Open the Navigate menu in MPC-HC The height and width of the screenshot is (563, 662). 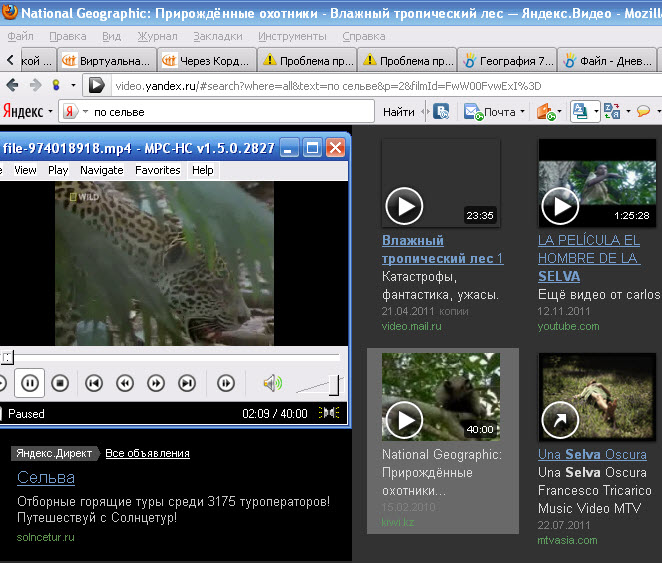101,170
